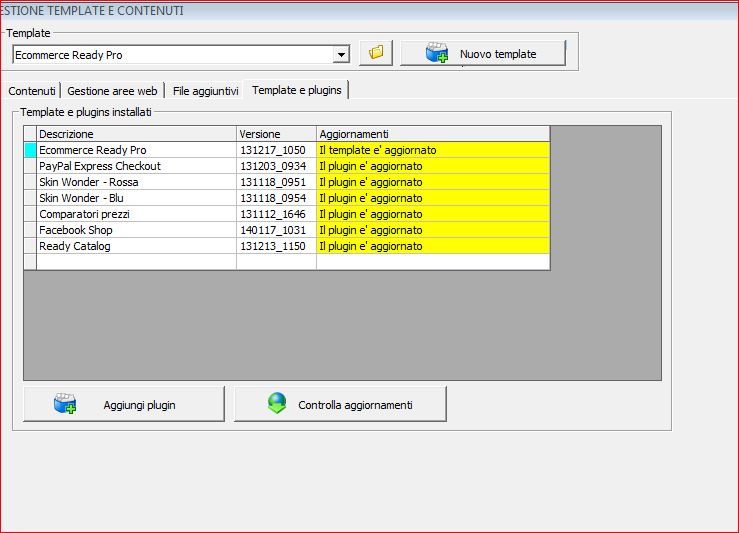Click version cell 131112_1646
Image resolution: width=739 pixels, height=533 pixels.
tap(276, 214)
